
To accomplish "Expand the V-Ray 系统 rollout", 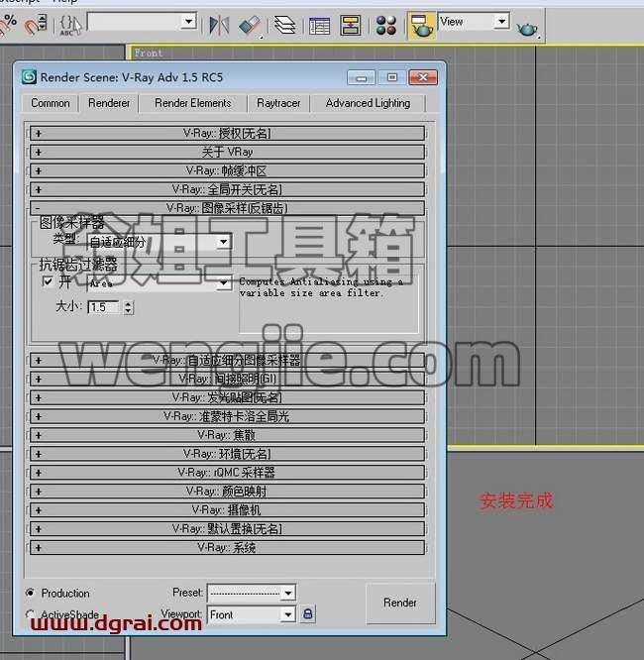I will (227, 547).
